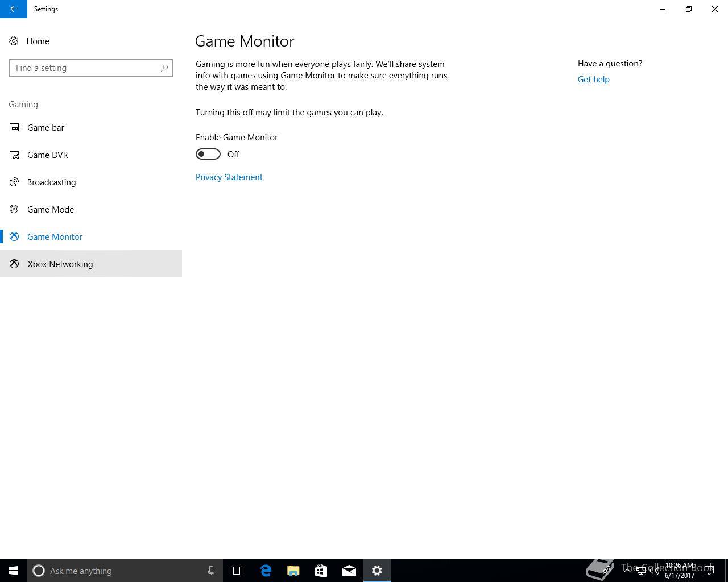Switch to the Broadcasting page
Image resolution: width=728 pixels, height=582 pixels.
click(x=91, y=182)
